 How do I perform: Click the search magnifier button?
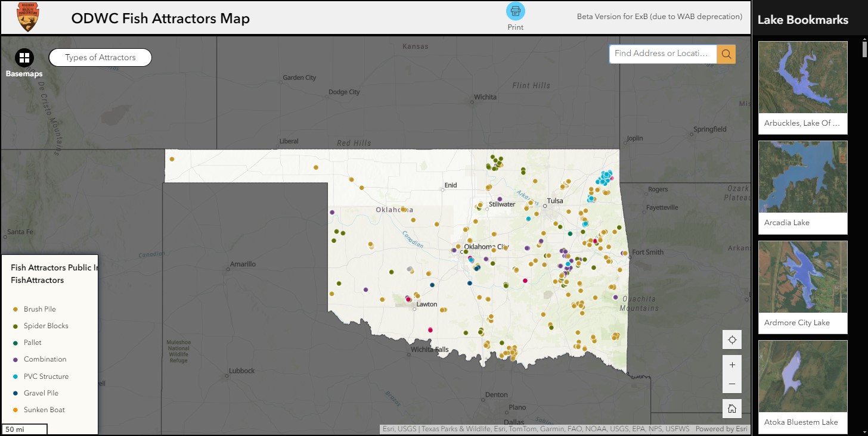726,54
